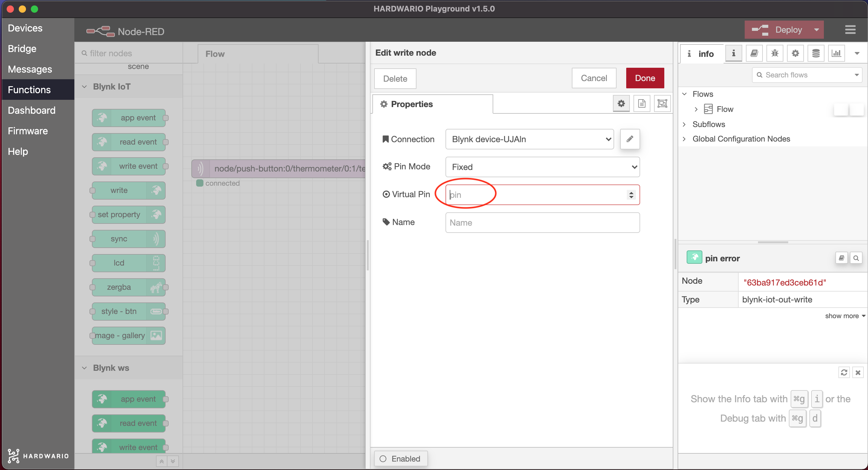Toggle the Enabled node button
868x470 pixels.
point(401,459)
